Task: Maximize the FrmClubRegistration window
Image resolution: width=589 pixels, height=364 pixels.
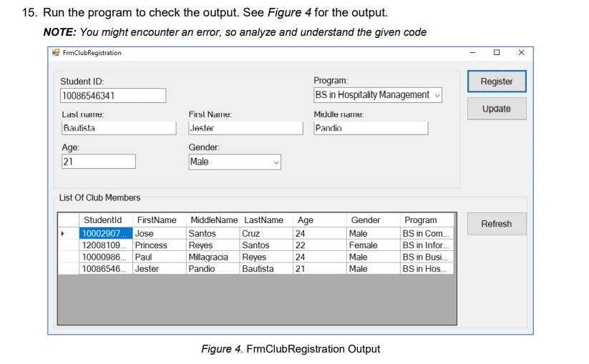Action: (497, 52)
